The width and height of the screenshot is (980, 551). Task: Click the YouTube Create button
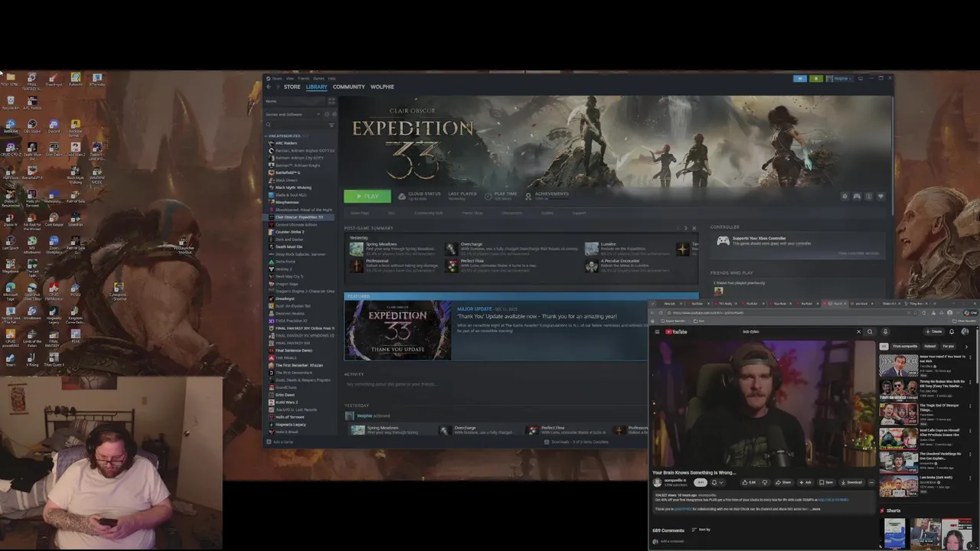click(x=934, y=332)
